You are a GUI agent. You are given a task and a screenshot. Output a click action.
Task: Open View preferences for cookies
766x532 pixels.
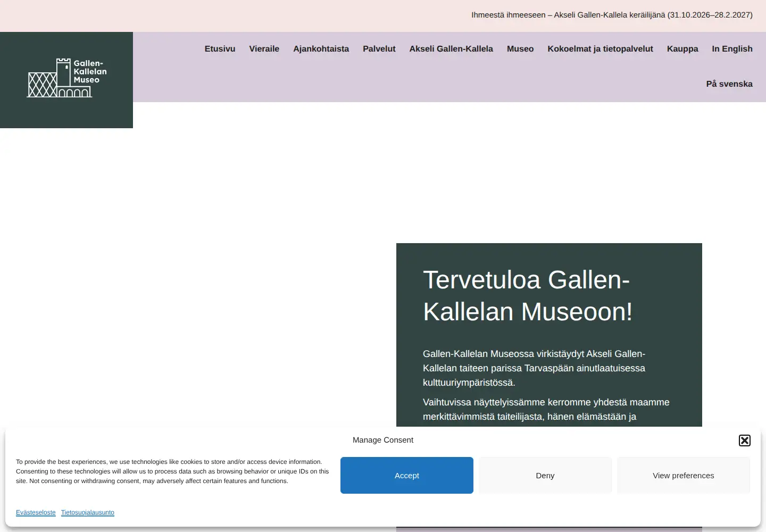click(684, 476)
